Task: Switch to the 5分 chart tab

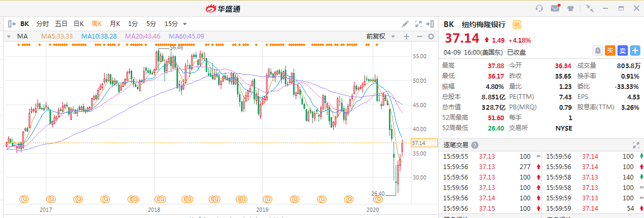Action: tap(151, 24)
